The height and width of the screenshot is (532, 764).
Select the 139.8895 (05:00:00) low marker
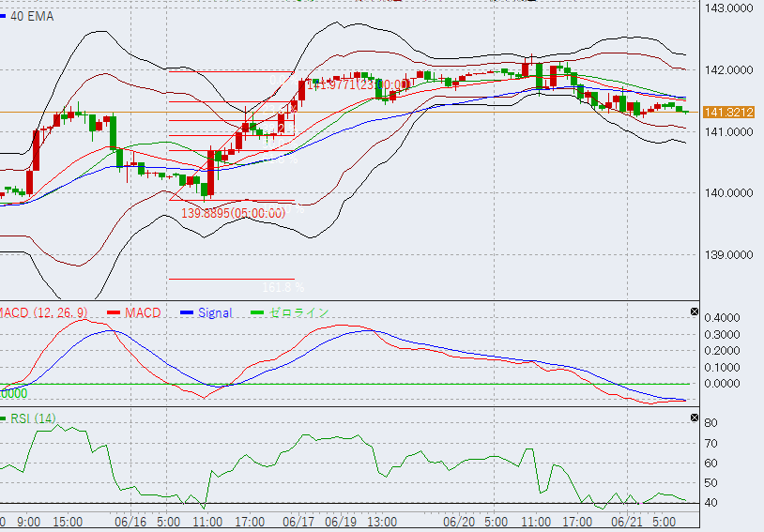click(x=233, y=214)
